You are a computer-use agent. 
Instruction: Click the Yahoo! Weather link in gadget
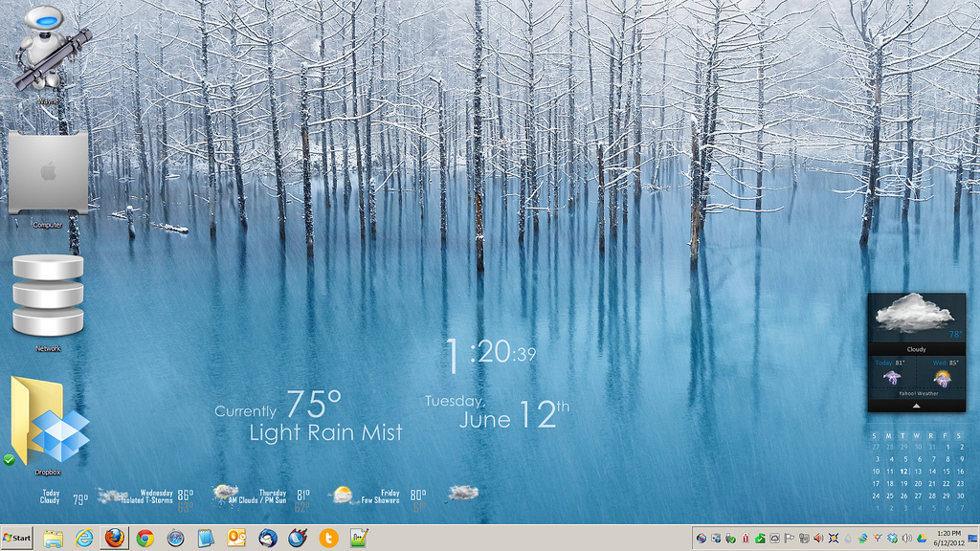tap(918, 393)
